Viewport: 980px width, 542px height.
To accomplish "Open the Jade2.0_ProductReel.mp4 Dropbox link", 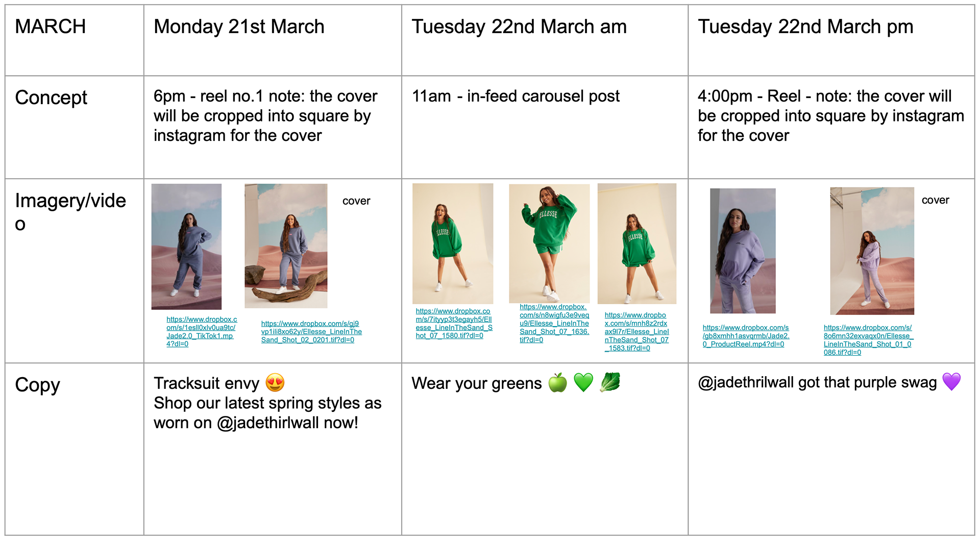I will [x=746, y=336].
